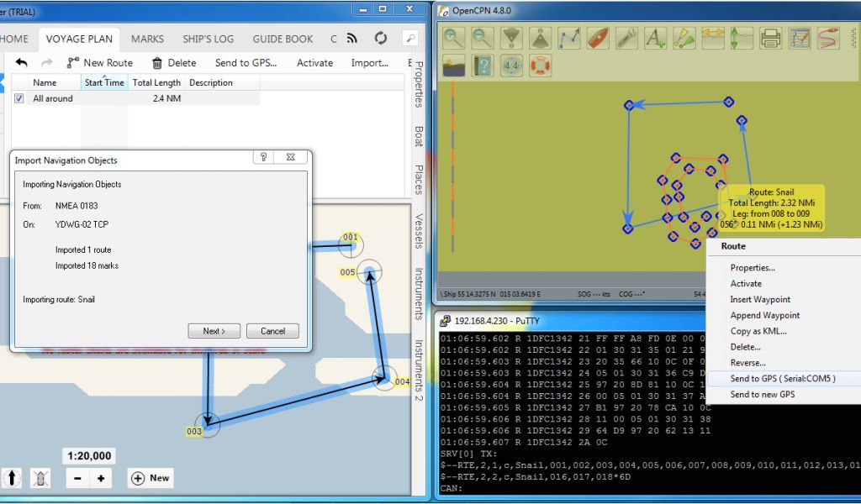Select the create route tool in OpenCPN

coord(570,38)
